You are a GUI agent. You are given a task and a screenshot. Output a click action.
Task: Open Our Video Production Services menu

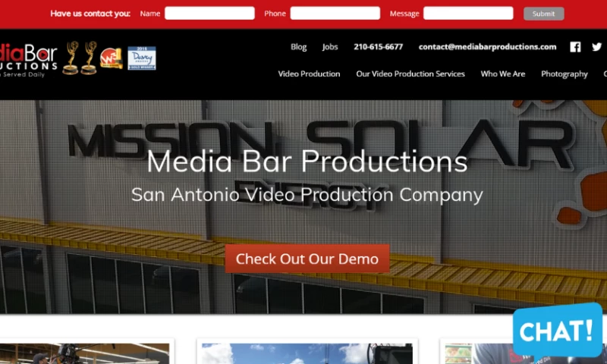tap(410, 74)
